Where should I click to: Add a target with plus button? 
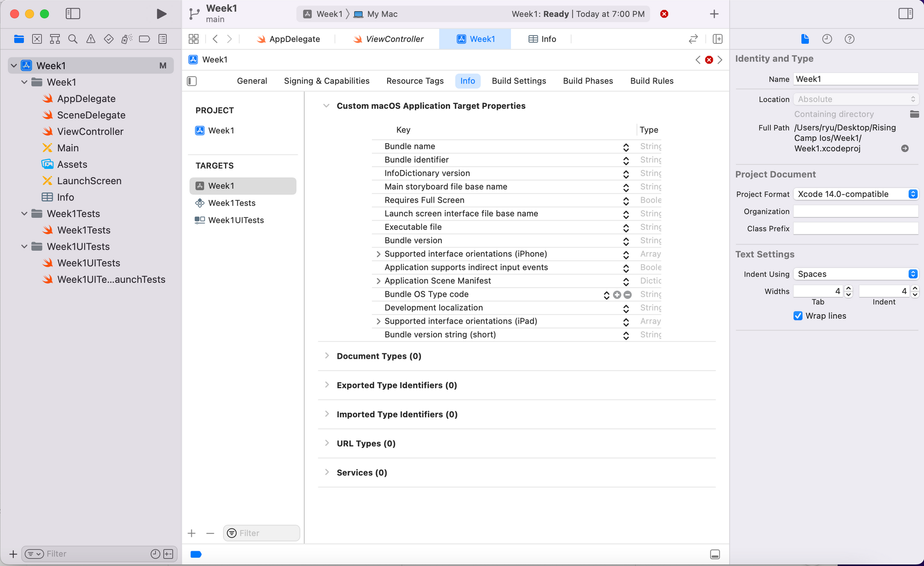pyautogui.click(x=192, y=533)
